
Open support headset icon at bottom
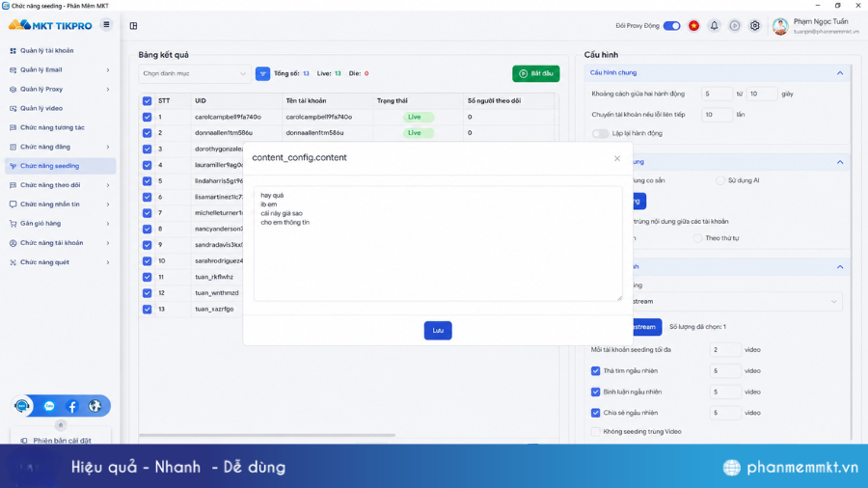click(22, 406)
